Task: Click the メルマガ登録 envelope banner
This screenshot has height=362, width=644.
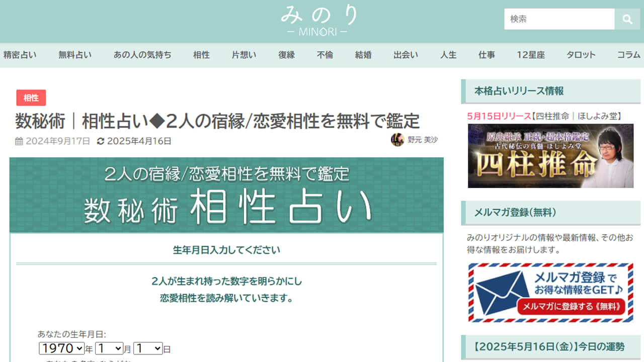Action: (550, 293)
